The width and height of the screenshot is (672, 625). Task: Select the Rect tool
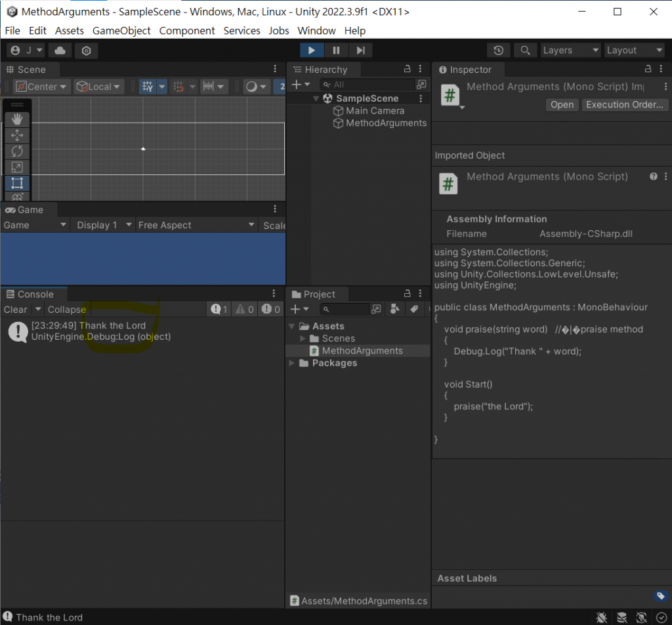point(17,183)
